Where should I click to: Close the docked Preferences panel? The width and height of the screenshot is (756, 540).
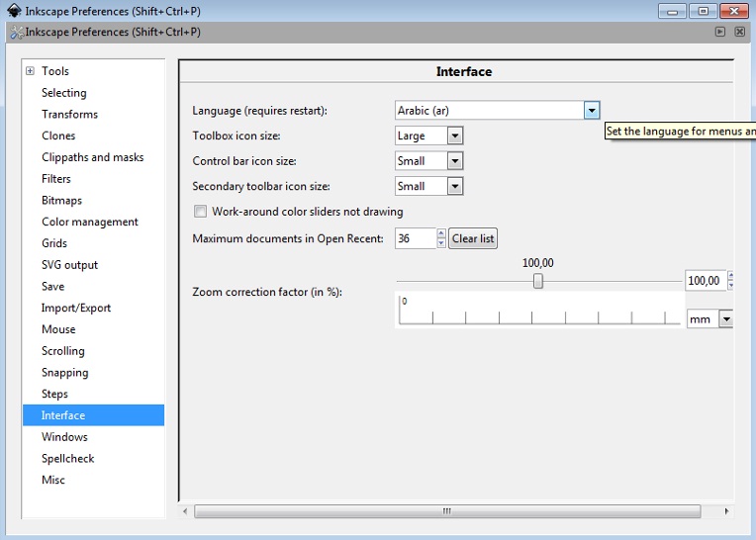[739, 32]
